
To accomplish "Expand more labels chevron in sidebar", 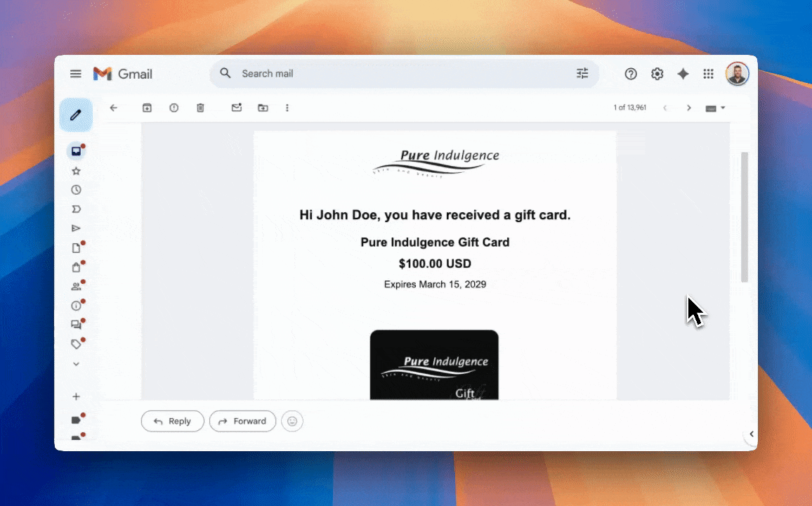I will [x=76, y=364].
